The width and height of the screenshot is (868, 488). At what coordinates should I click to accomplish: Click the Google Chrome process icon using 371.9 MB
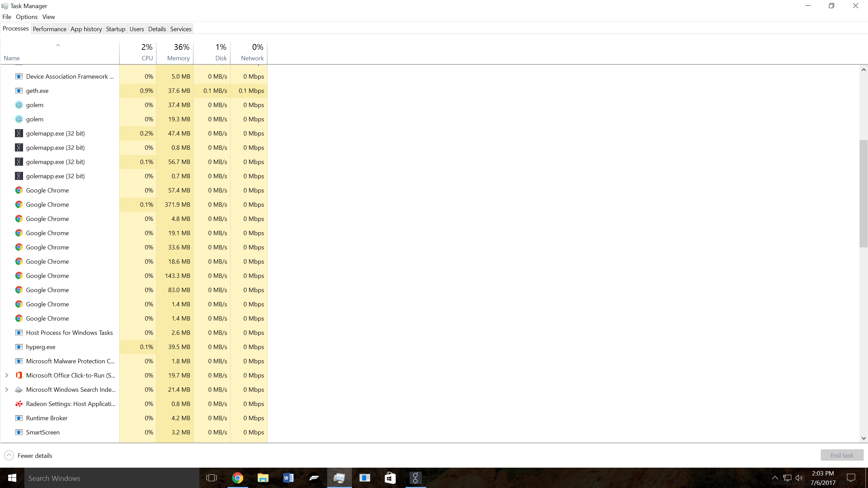click(x=19, y=204)
